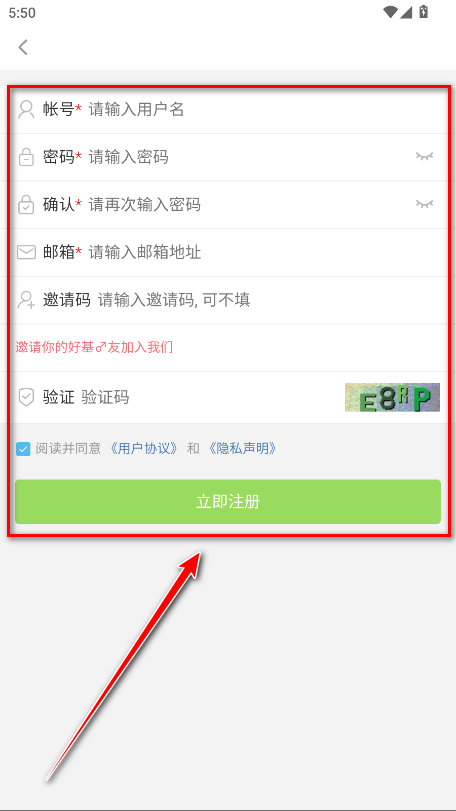Image resolution: width=456 pixels, height=811 pixels.
Task: Uncheck the 阅读并同意 agreement checkbox
Action: tap(23, 448)
